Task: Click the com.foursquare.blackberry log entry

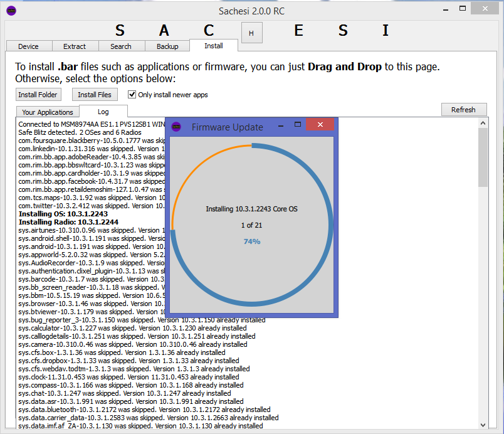Action: 92,140
